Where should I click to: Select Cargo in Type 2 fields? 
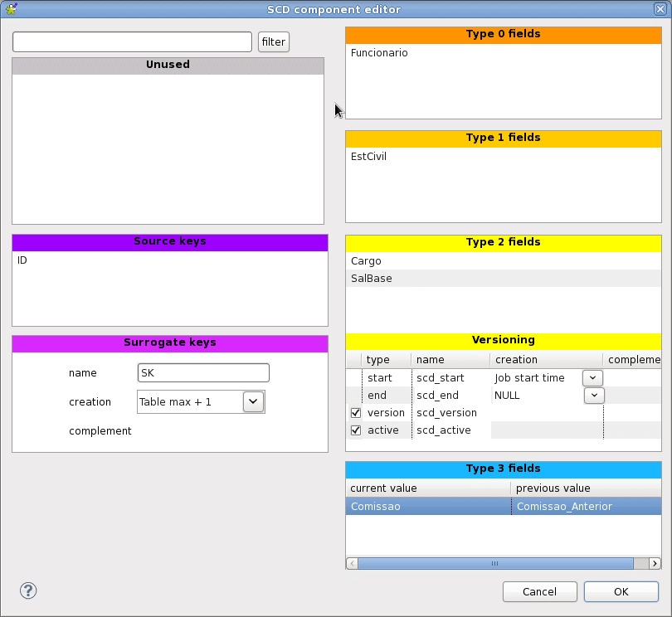coord(366,261)
